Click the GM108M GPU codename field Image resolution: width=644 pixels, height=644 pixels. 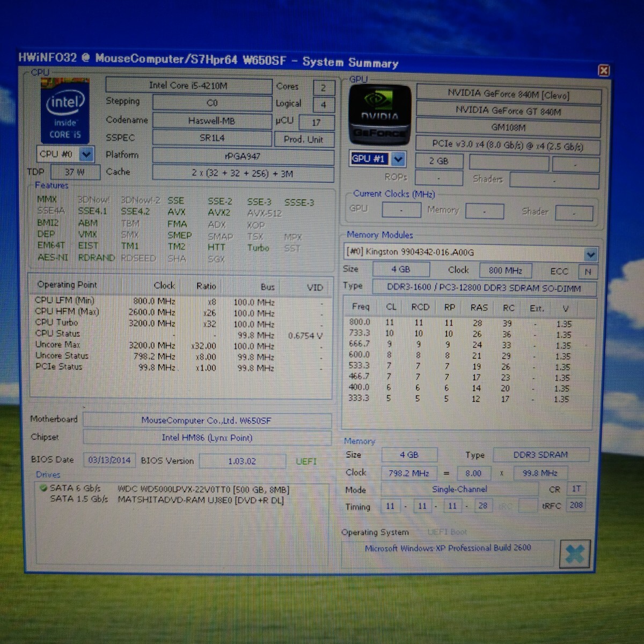point(508,128)
